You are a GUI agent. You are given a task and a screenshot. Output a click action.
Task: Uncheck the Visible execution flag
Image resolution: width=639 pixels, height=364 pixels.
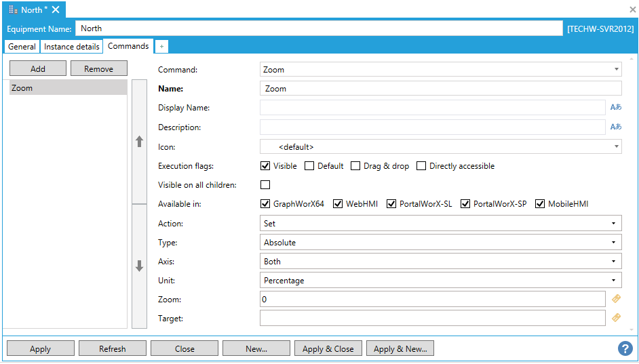click(x=266, y=166)
